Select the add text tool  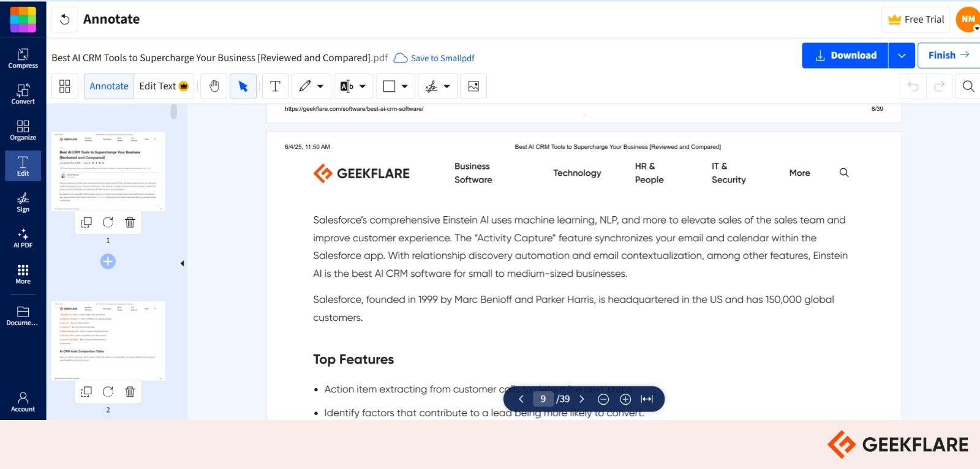click(x=276, y=86)
